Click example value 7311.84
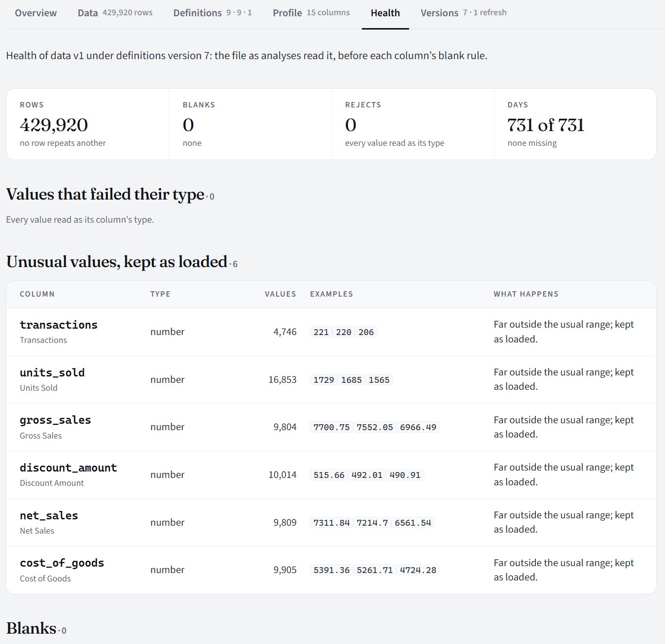The width and height of the screenshot is (665, 644). [331, 523]
